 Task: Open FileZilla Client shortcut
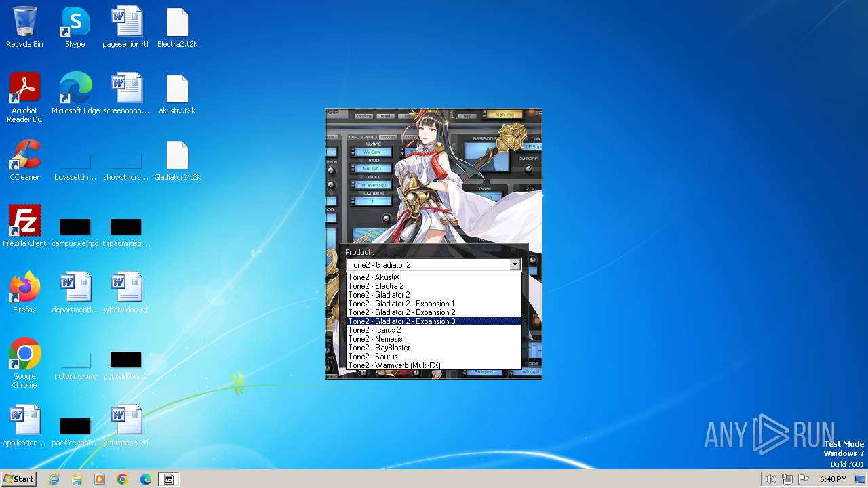(24, 226)
